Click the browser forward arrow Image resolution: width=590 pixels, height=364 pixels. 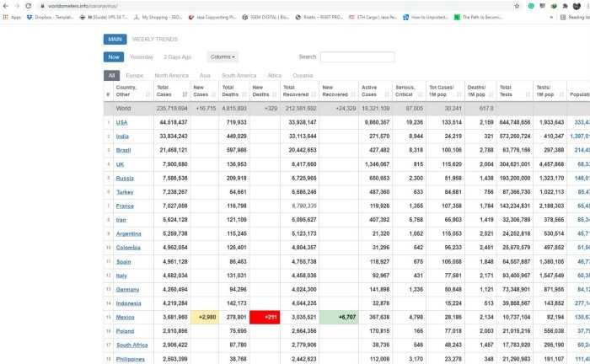point(17,6)
